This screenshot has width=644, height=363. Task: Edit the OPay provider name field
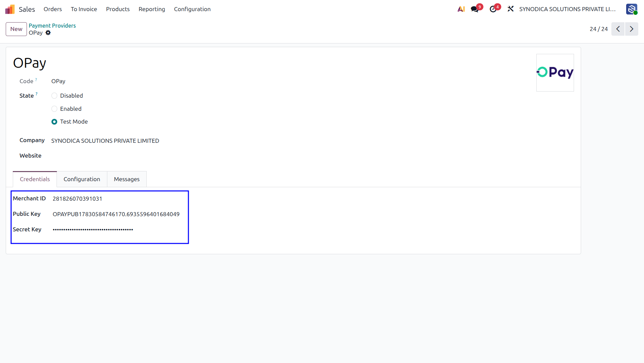[30, 63]
